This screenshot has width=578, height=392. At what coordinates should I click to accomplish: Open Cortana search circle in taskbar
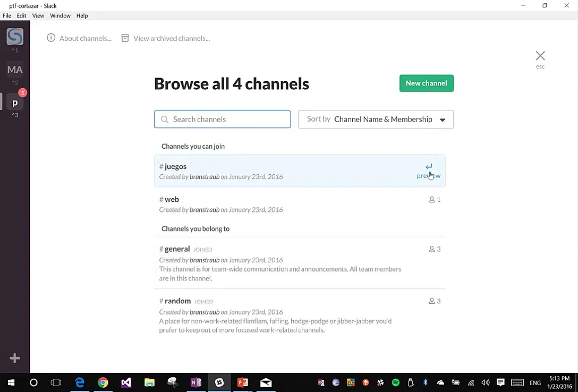[x=33, y=382]
